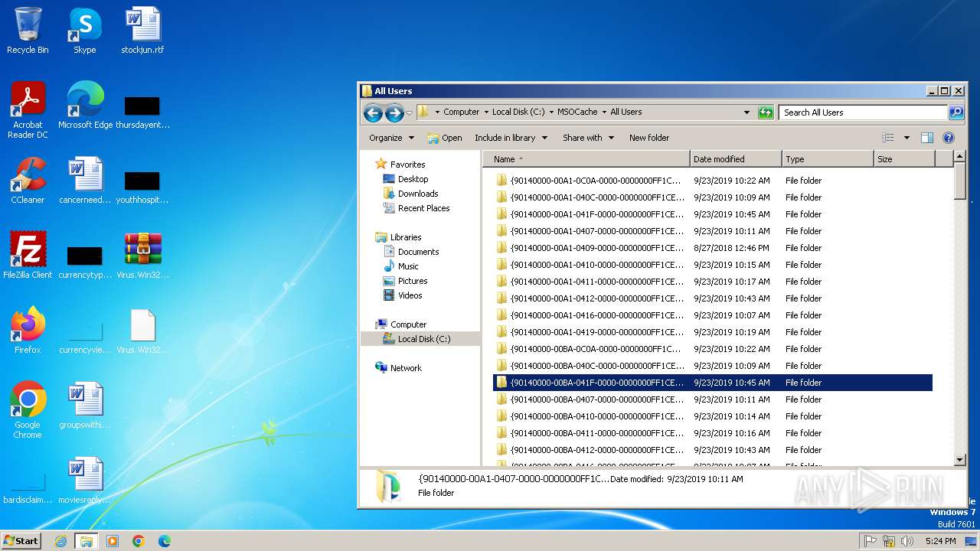Click the file list scrollbar thumb
The image size is (980, 551).
(x=960, y=181)
